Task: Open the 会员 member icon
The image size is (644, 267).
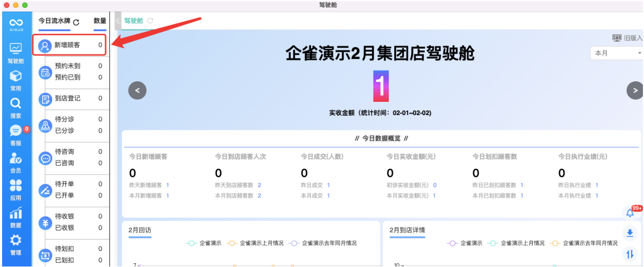Action: 16,158
